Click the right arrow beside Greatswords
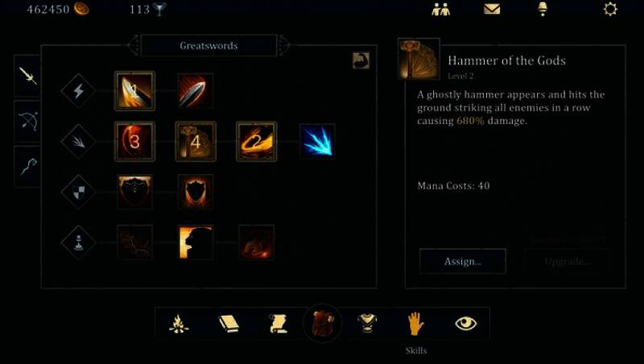This screenshot has width=644, height=364. (284, 45)
